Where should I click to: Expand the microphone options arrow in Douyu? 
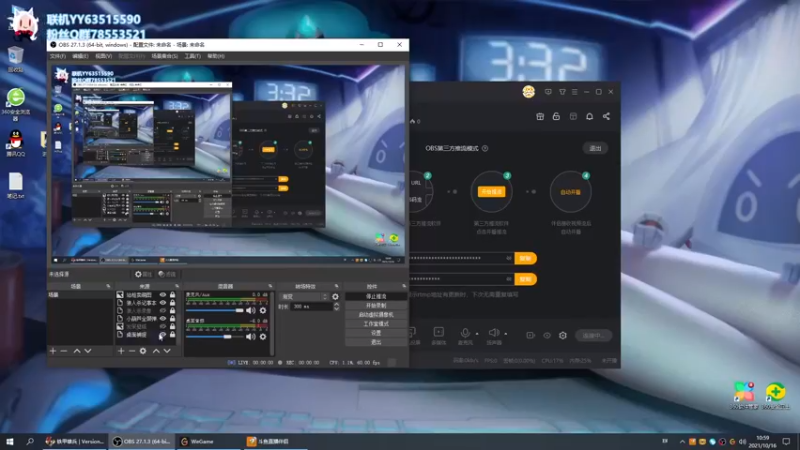(477, 334)
